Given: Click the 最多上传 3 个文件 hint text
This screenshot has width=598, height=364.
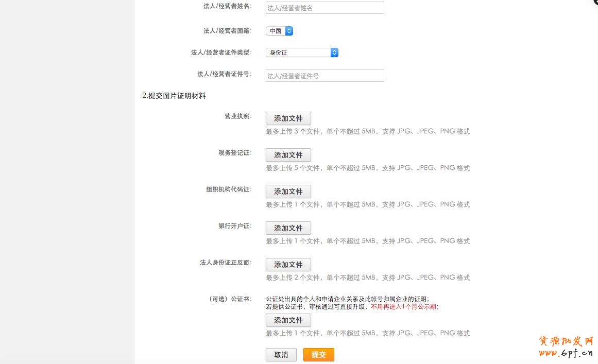Looking at the screenshot, I should 367,131.
